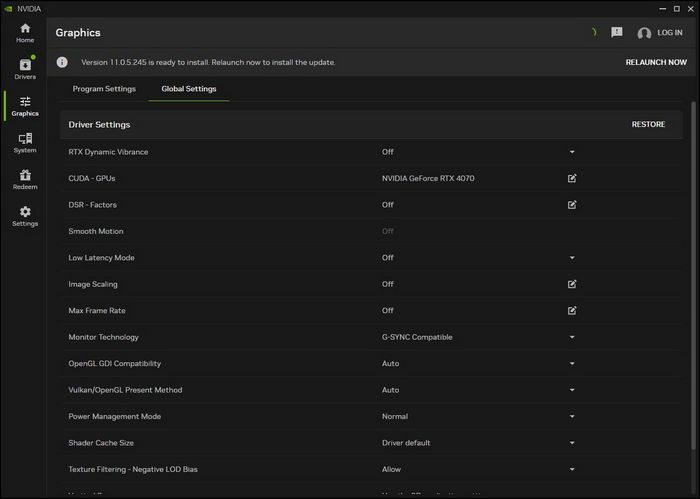Edit the CUDA - GPUs setting

point(572,178)
